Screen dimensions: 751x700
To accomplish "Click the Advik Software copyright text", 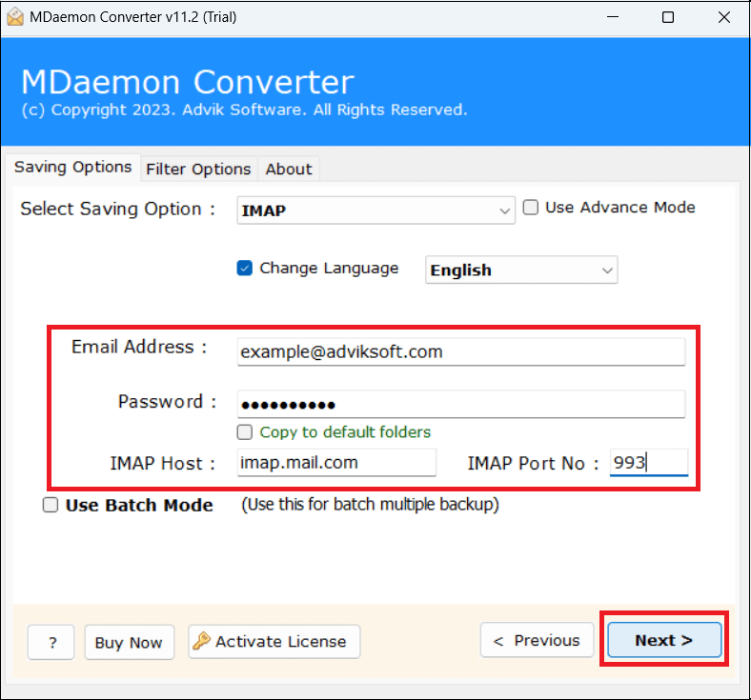I will pos(244,110).
